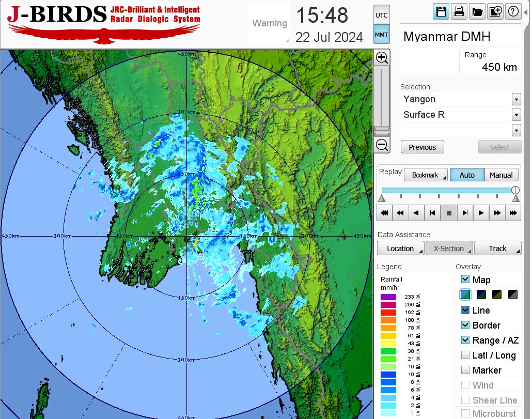Open the folder icon in top toolbar
Image resolution: width=532 pixels, height=419 pixels.
pyautogui.click(x=477, y=12)
